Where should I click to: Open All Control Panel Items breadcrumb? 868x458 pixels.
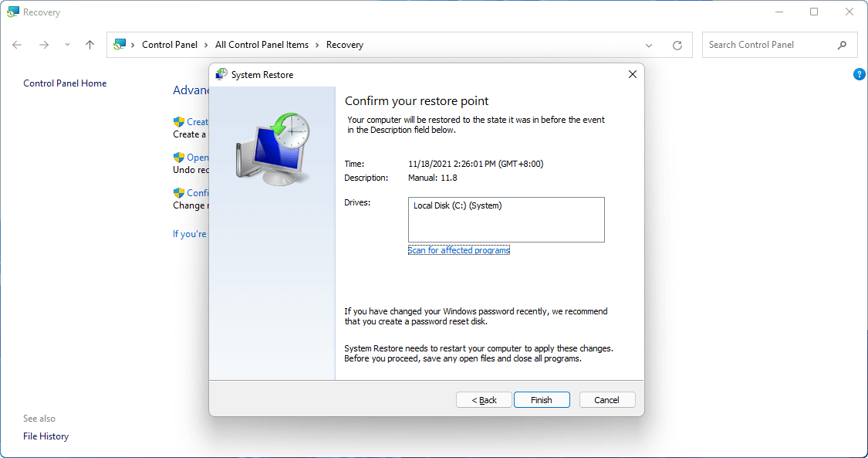(262, 45)
